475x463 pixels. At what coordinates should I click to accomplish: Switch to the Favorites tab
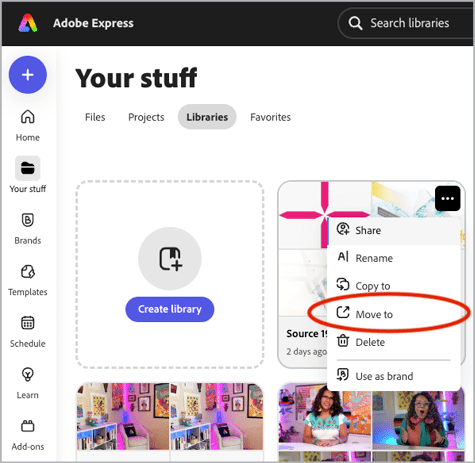pos(270,117)
